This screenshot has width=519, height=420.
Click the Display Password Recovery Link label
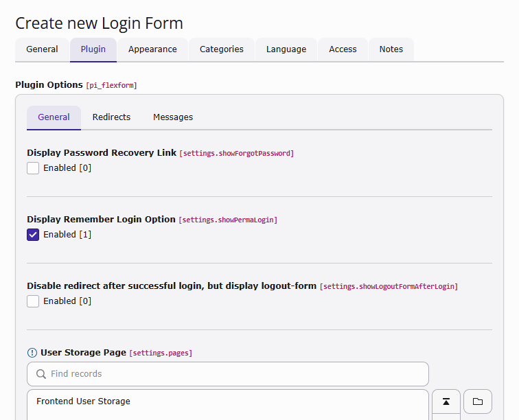click(x=102, y=153)
